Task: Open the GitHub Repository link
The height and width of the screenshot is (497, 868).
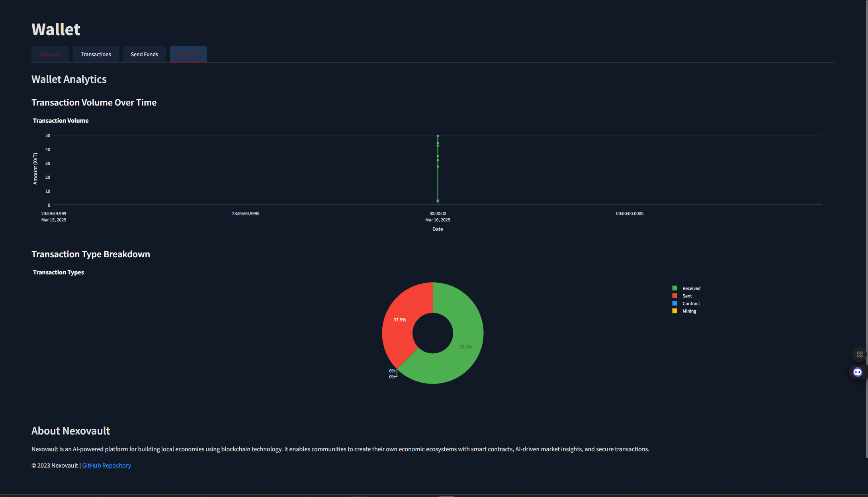Action: 106,466
